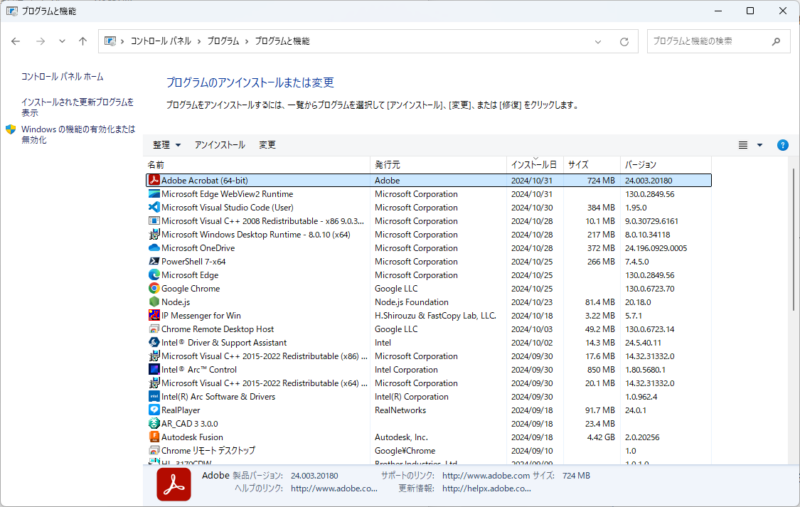Click the RealPlayer icon
This screenshot has height=507, width=800.
click(154, 410)
